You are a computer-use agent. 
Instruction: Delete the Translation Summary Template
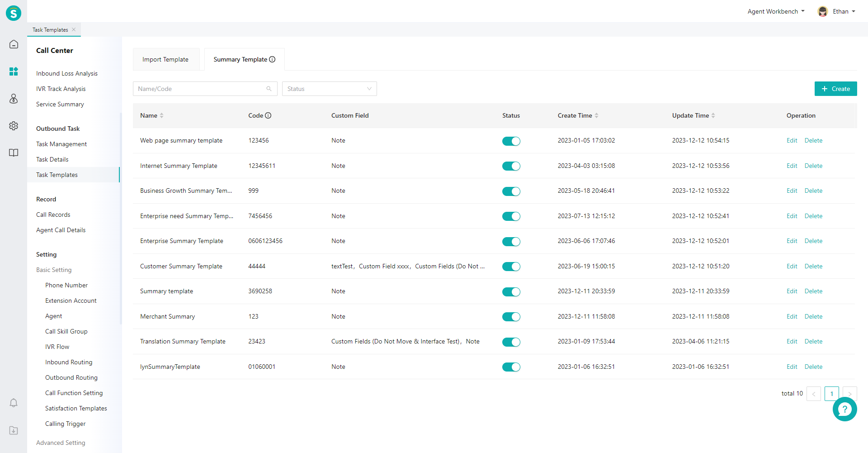(x=813, y=341)
